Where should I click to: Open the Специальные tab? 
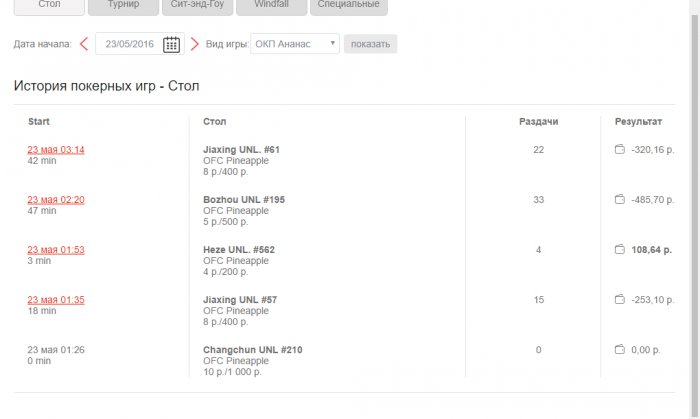coord(349,5)
